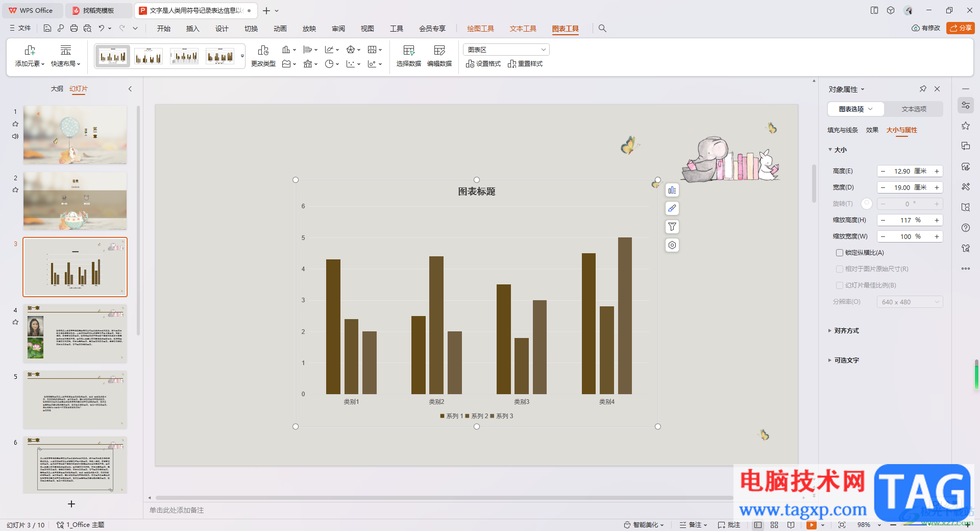
Task: Switch to Effects (效果) tab
Action: point(872,130)
